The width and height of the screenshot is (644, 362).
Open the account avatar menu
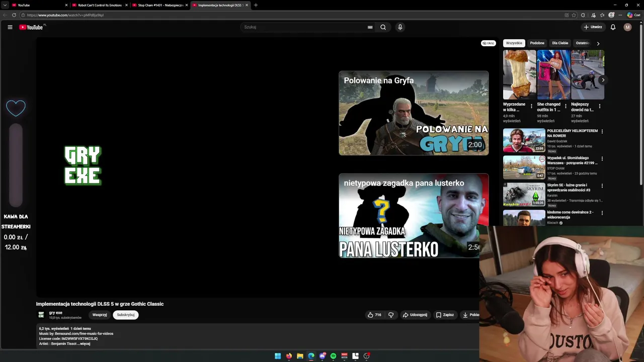627,27
